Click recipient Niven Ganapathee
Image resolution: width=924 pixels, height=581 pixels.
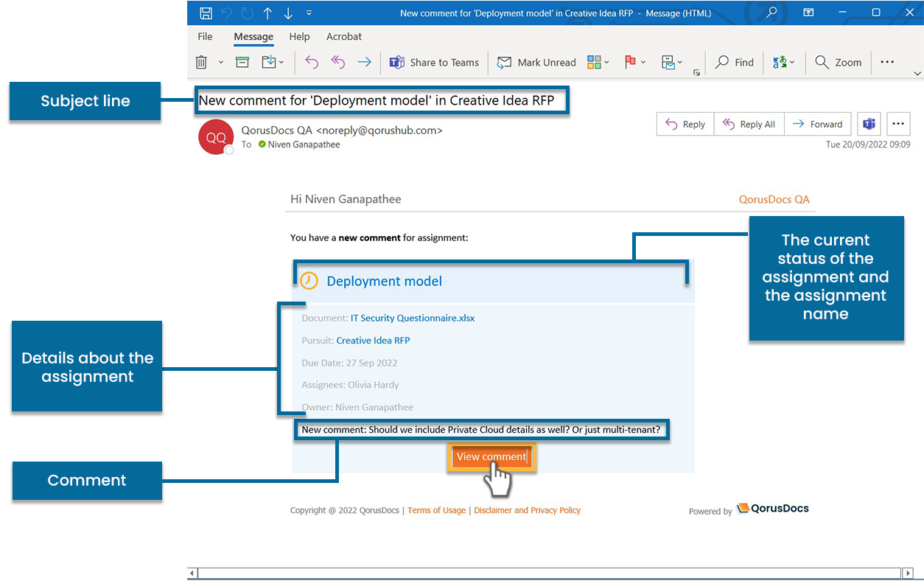pos(304,145)
